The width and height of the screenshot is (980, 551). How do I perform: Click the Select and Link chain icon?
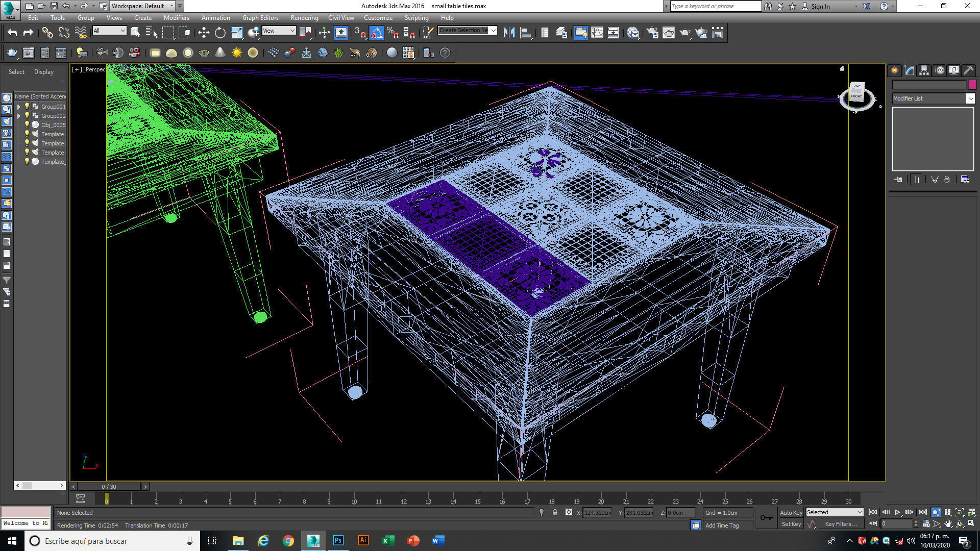pos(47,33)
